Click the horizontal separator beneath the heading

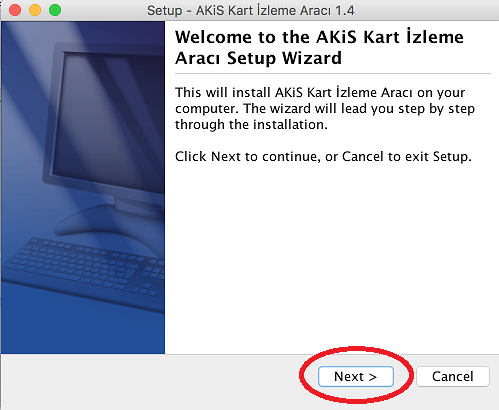pos(333,73)
